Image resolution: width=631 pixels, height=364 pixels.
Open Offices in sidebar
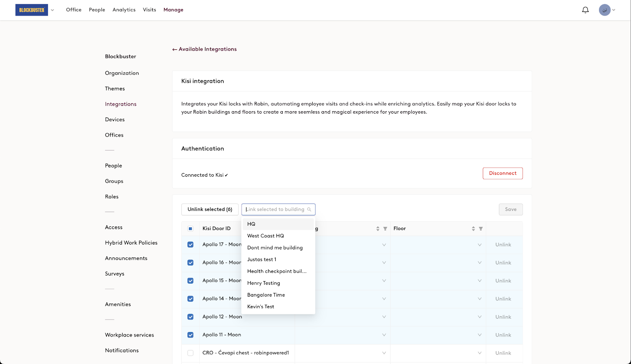(114, 135)
